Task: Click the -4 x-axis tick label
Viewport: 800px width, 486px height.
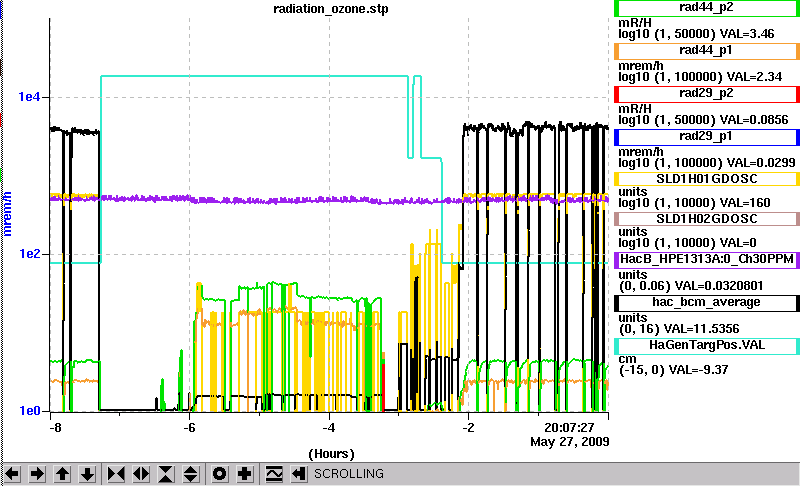Action: pyautogui.click(x=329, y=427)
